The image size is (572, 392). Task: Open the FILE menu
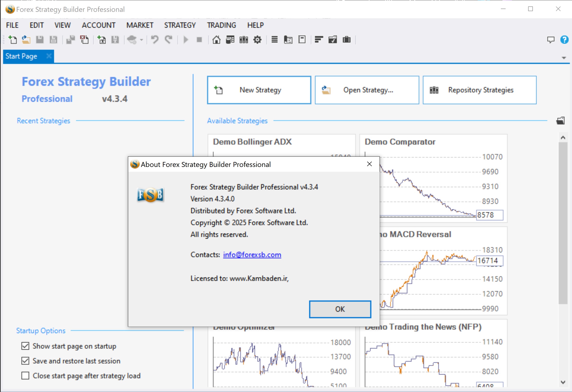tap(12, 25)
